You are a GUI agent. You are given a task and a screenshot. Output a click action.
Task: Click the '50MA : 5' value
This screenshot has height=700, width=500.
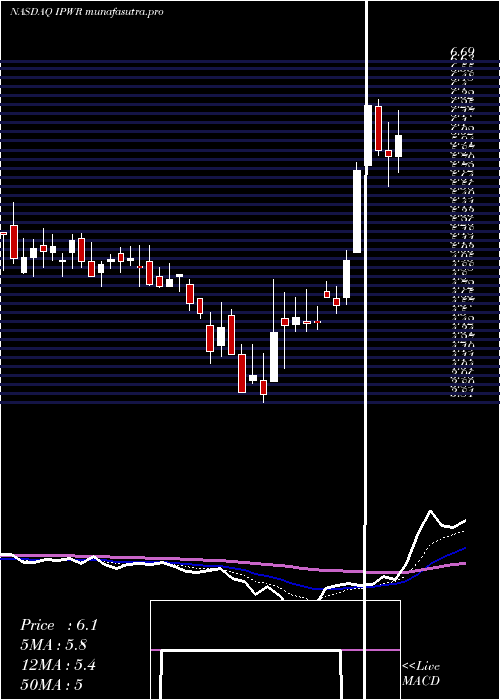pyautogui.click(x=52, y=684)
